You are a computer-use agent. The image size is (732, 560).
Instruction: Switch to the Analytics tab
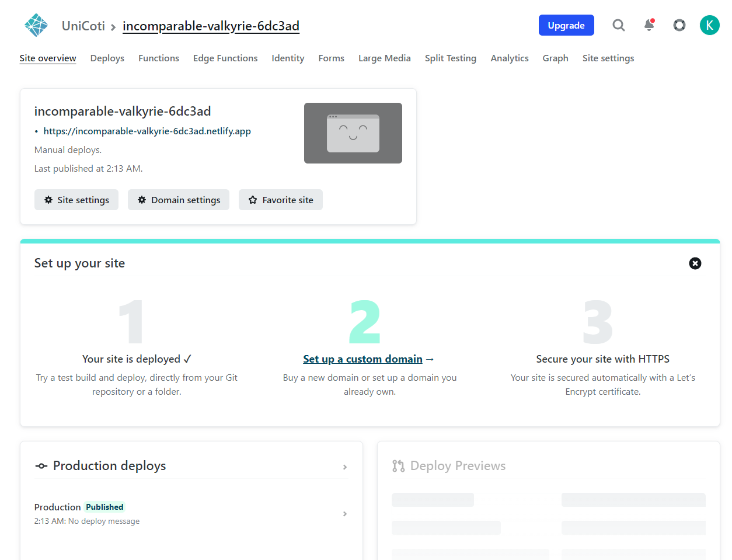(x=510, y=58)
